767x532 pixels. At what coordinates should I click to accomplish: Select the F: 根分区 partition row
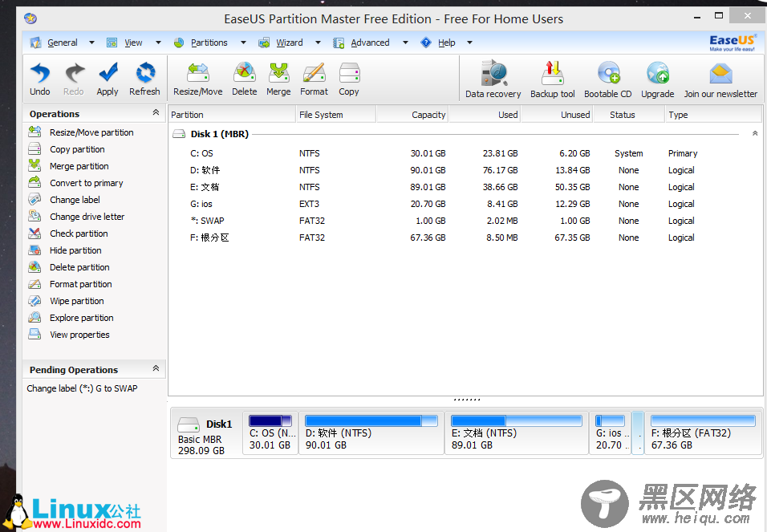pos(465,238)
